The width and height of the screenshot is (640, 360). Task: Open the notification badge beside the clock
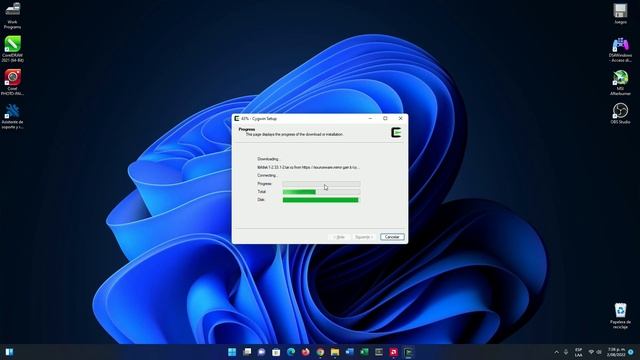(x=631, y=352)
